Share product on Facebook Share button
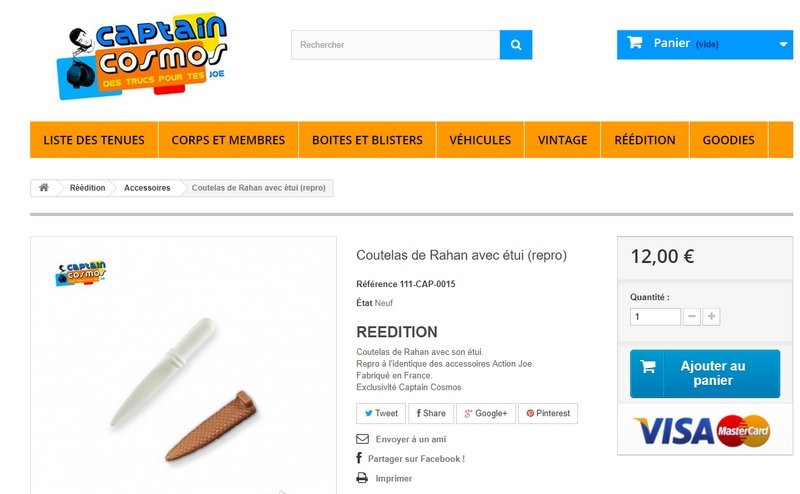Viewport: 800px width, 494px height. pyautogui.click(x=431, y=413)
